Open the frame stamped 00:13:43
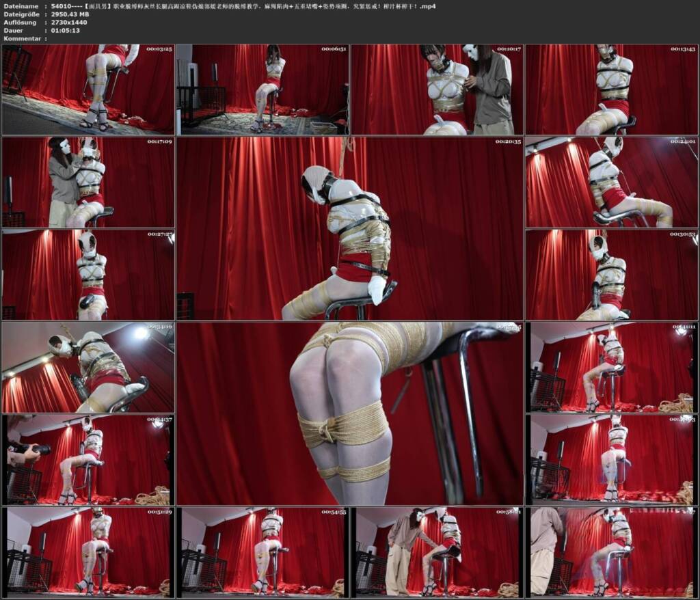 coord(612,90)
